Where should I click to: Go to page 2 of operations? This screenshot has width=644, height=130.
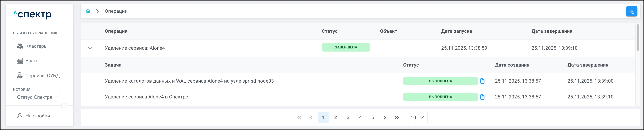click(335, 118)
